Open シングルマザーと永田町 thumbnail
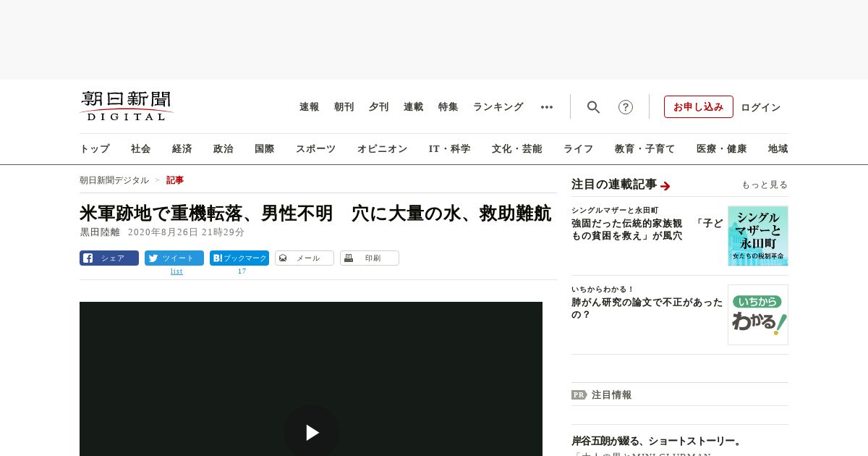 tap(758, 236)
